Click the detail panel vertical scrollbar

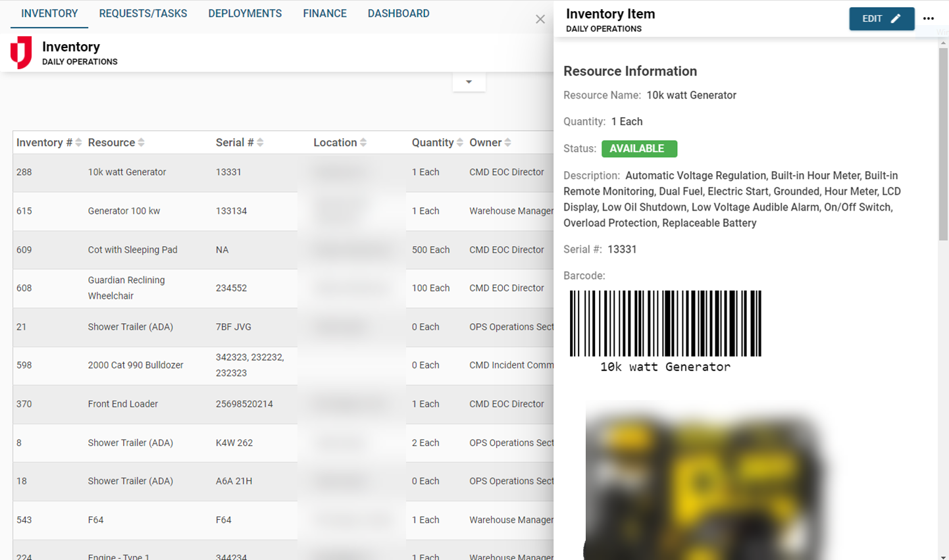coord(943,145)
